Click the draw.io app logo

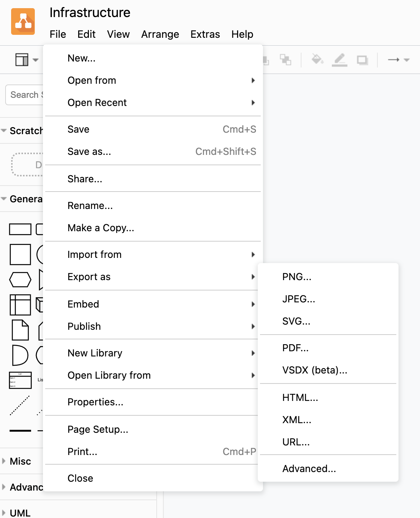[x=23, y=21]
